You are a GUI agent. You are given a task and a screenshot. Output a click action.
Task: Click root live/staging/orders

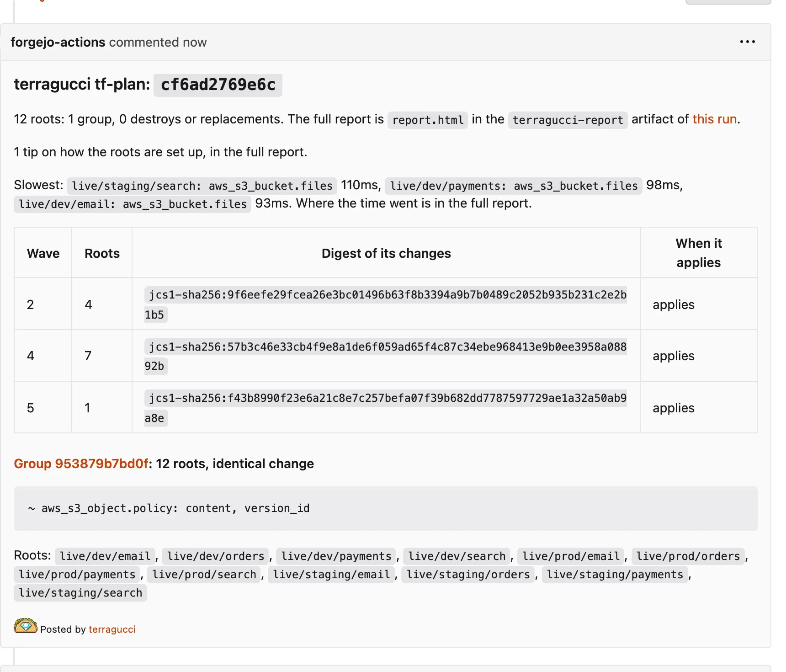click(468, 574)
